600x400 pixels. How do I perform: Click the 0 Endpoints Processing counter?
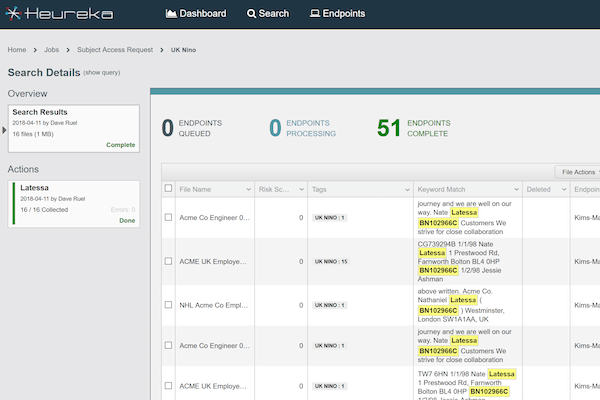point(302,128)
